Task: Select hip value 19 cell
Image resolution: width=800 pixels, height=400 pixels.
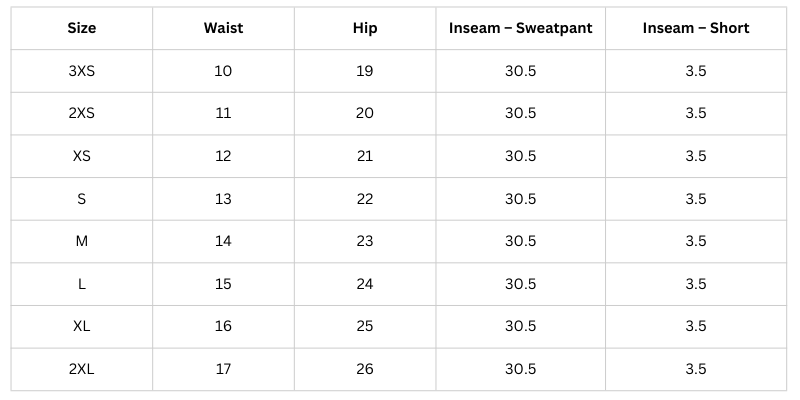Action: click(365, 71)
